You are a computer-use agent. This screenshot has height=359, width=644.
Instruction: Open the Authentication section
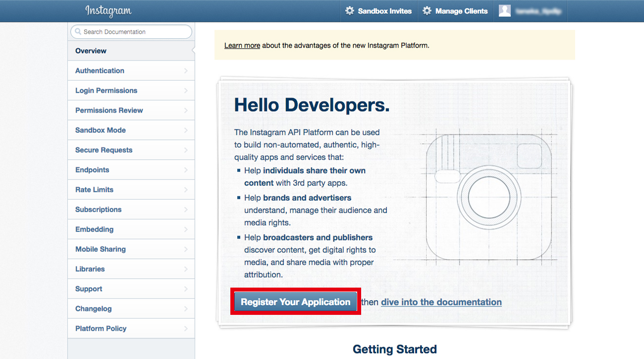[131, 70]
